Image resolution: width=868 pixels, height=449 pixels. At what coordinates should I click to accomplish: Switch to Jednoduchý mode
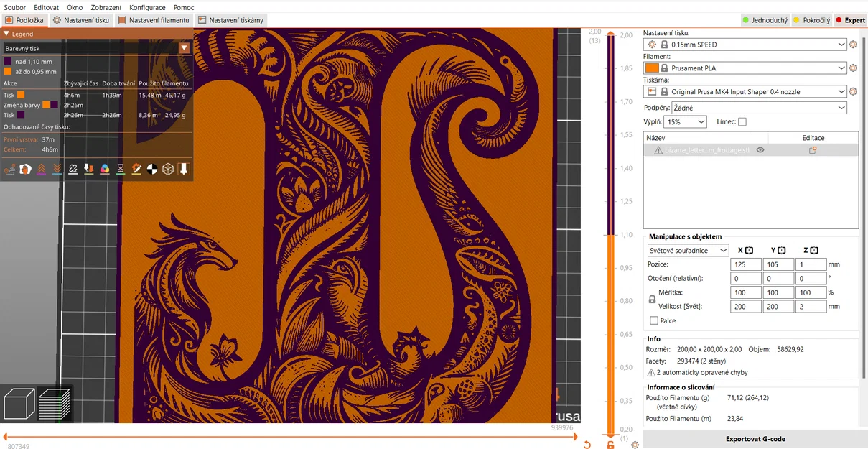(765, 20)
